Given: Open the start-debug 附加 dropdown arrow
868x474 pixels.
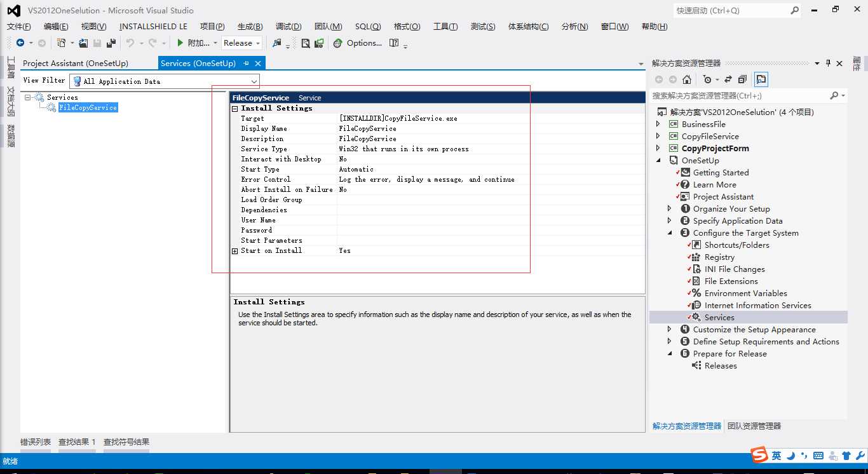Looking at the screenshot, I should point(215,43).
